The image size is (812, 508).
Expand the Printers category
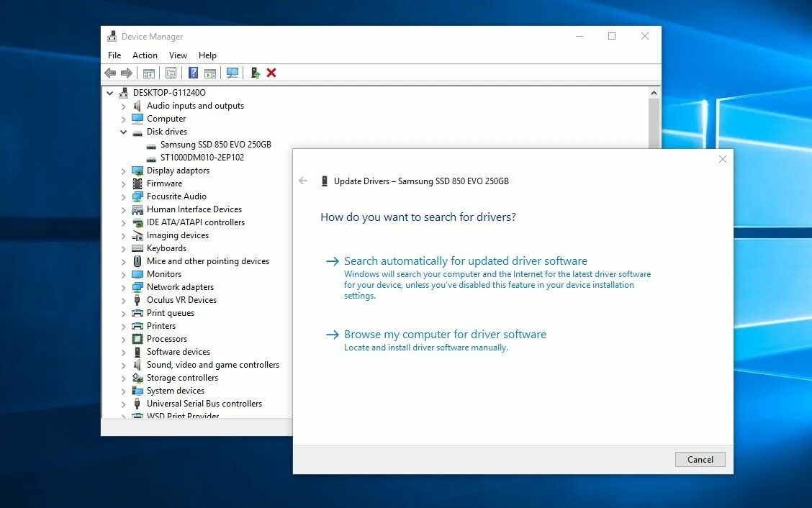coord(123,326)
